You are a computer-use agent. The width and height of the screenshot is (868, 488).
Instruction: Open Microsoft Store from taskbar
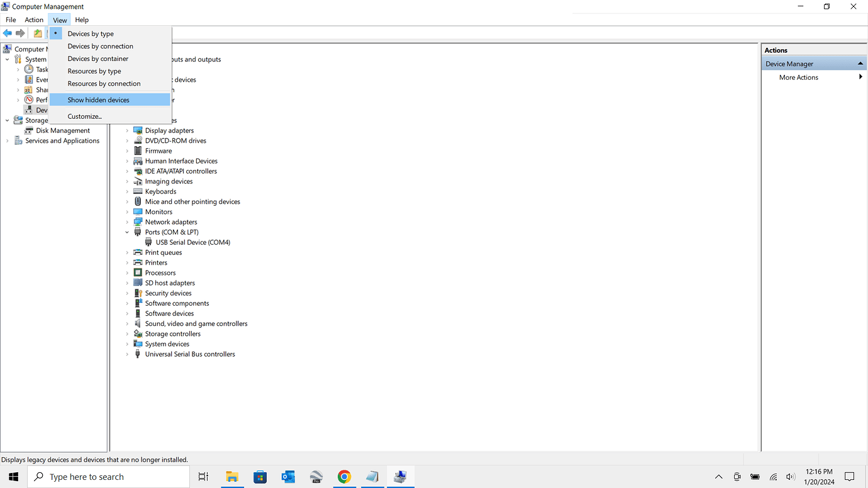(x=260, y=477)
